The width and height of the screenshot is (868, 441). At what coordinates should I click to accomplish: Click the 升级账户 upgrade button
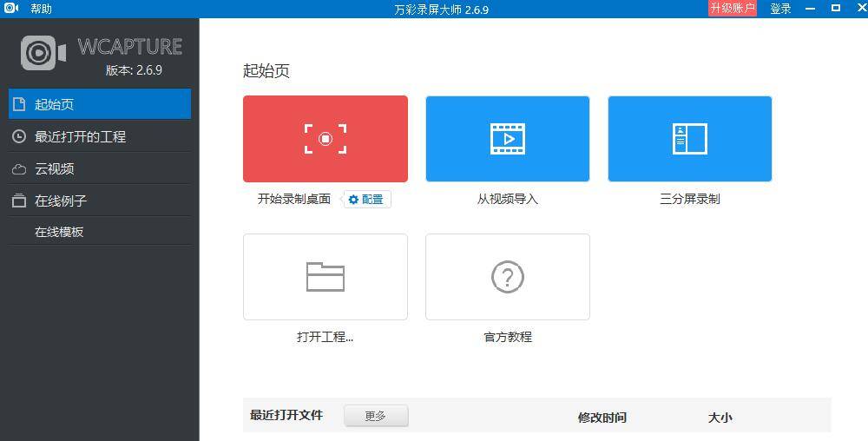coord(733,9)
